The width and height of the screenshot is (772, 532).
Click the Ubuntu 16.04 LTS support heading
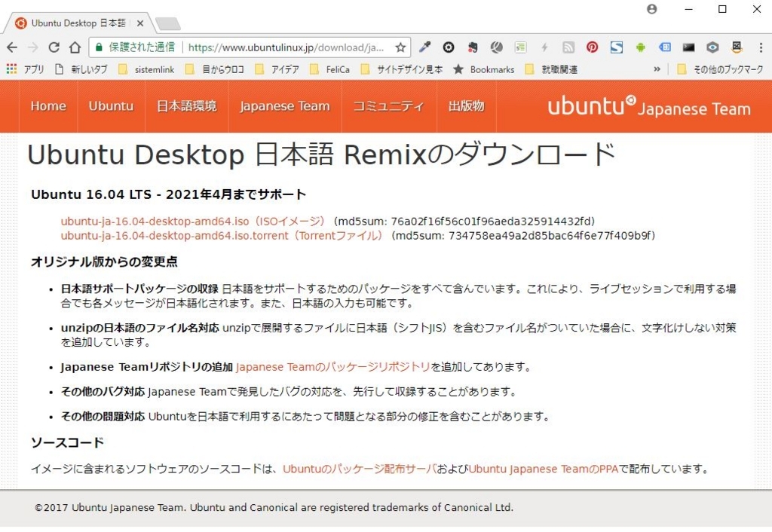(x=168, y=194)
